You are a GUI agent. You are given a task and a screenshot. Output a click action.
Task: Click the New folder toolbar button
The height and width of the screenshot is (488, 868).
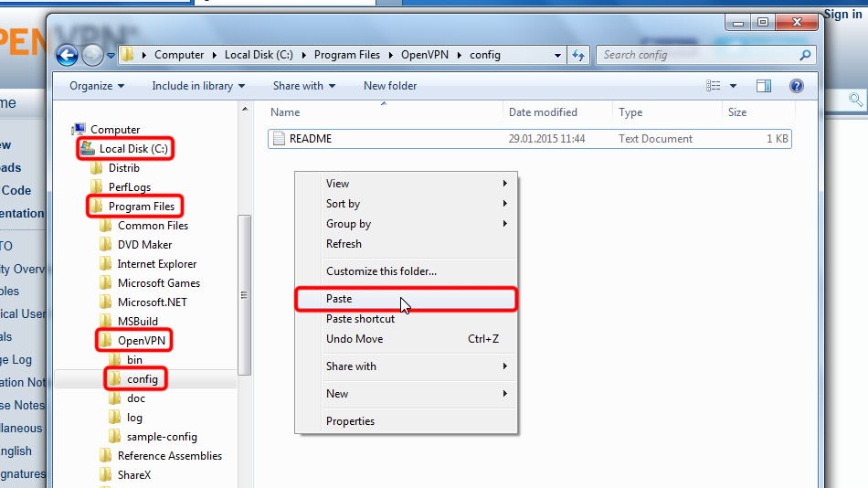pos(390,86)
